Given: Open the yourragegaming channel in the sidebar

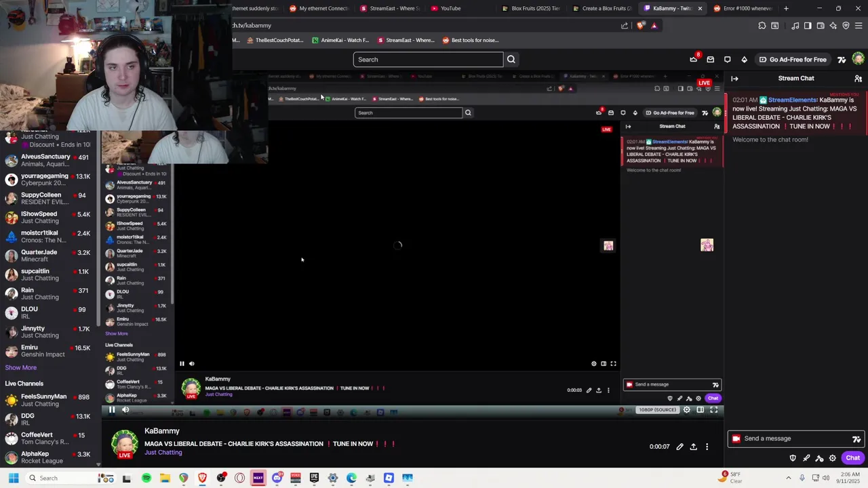Looking at the screenshot, I should (x=47, y=180).
